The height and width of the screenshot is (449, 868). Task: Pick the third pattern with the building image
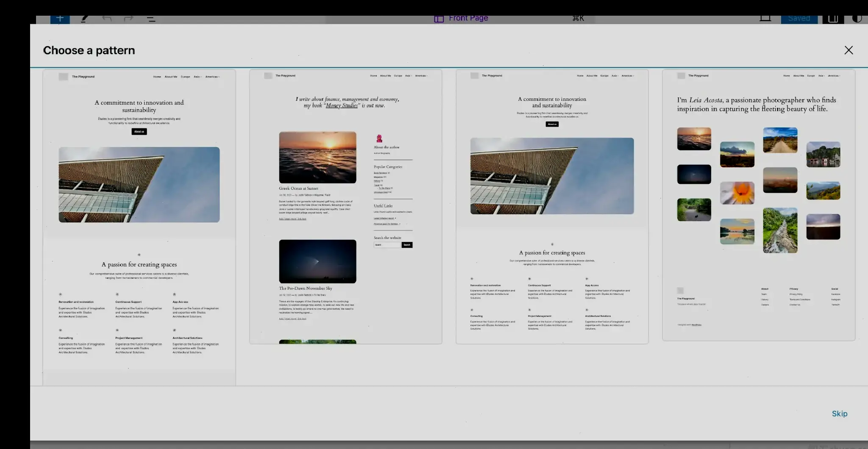552,207
